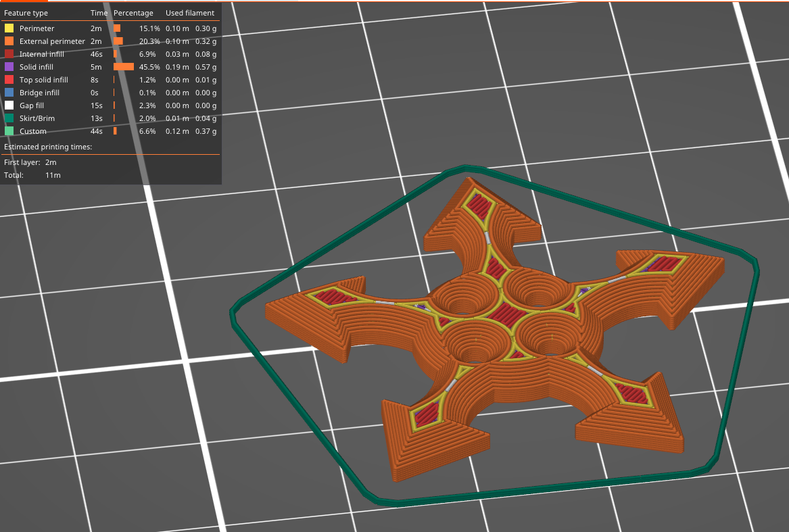789x532 pixels.
Task: Click the light green Custom swatch
Action: pos(9,131)
